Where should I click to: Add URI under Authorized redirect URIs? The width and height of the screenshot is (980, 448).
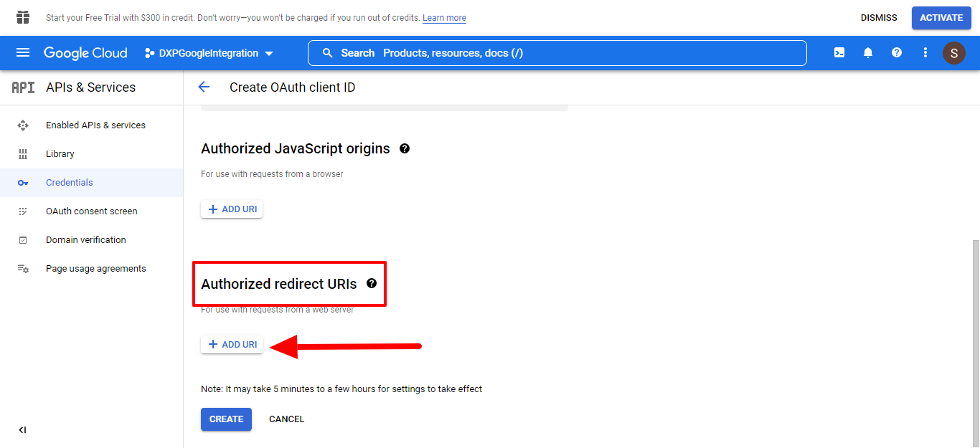[x=232, y=345]
